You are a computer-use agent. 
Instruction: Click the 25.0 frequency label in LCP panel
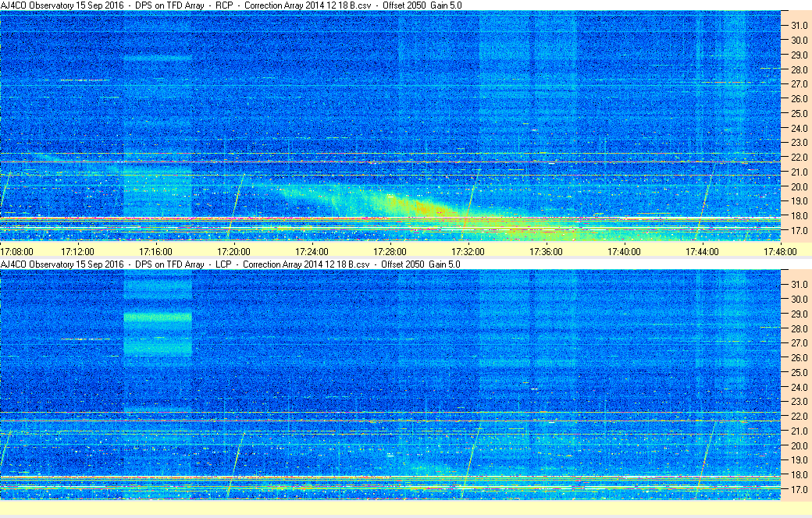pyautogui.click(x=799, y=373)
